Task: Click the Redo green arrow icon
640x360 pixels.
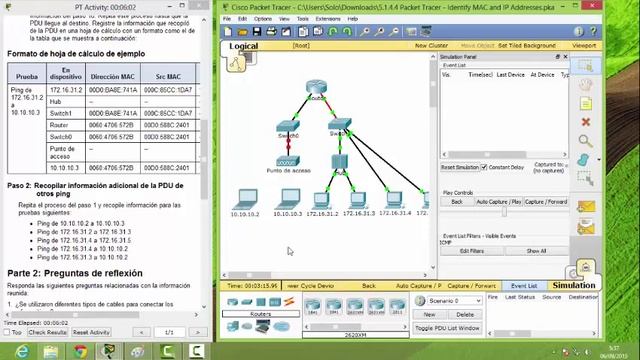Action: click(347, 31)
